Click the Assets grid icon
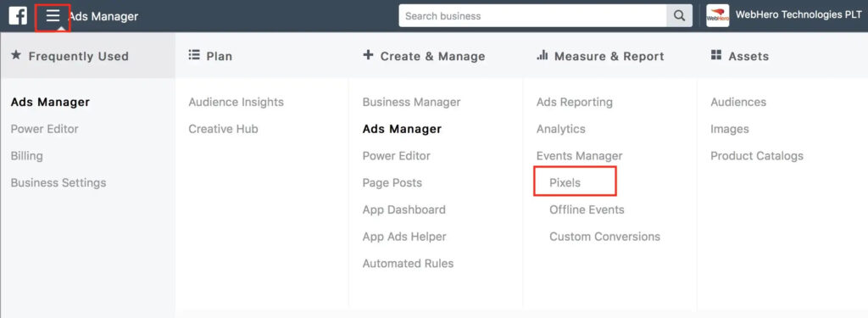Viewport: 868px width, 318px height. click(716, 55)
